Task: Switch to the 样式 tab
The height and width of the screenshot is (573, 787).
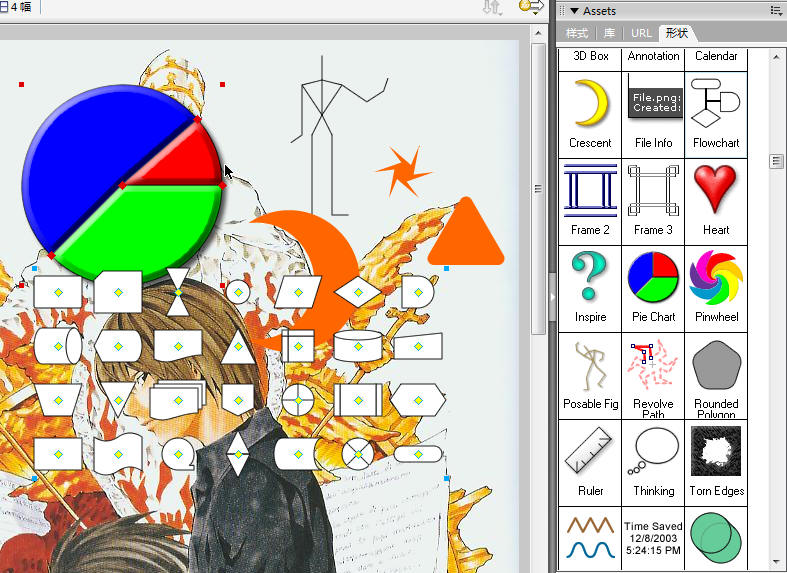Action: click(x=577, y=34)
